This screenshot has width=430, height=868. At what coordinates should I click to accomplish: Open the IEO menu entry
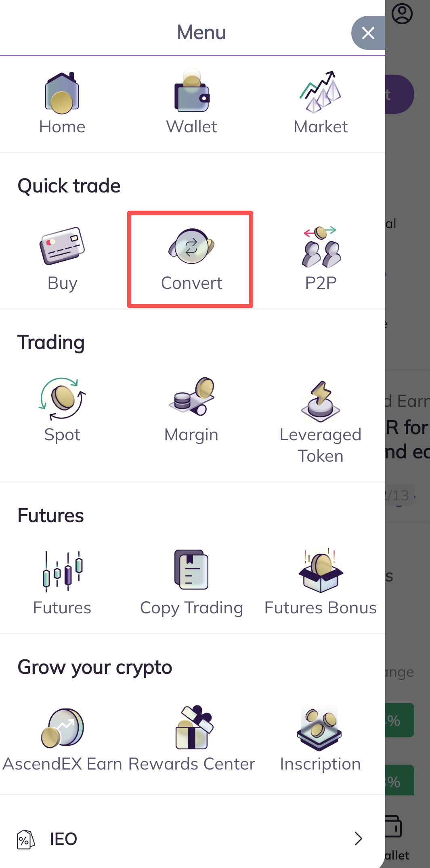pyautogui.click(x=63, y=839)
